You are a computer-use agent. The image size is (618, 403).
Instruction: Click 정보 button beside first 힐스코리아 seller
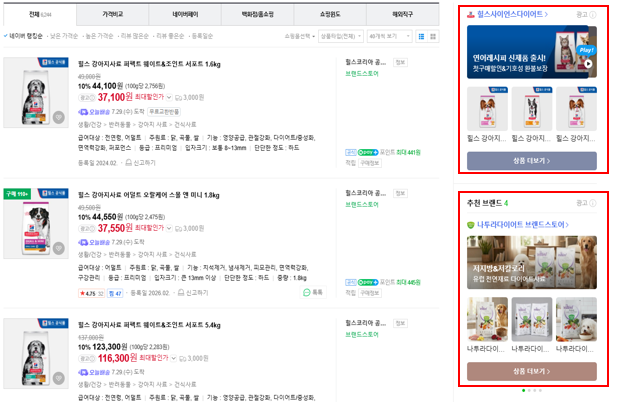[x=400, y=62]
